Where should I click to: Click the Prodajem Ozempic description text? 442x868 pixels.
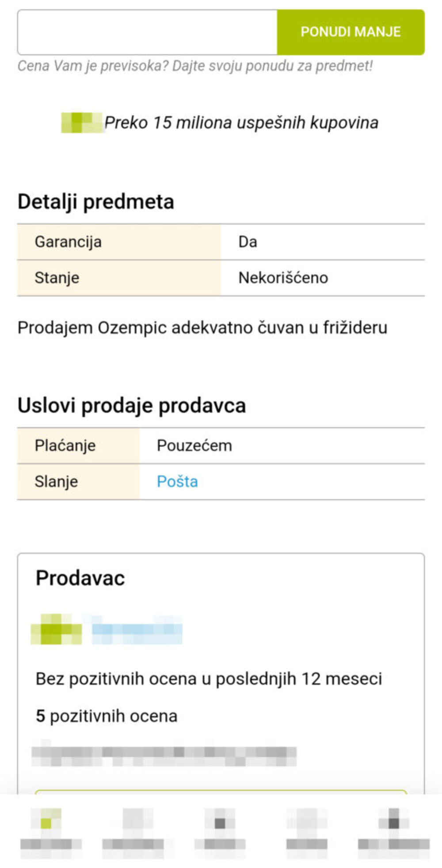coord(202,328)
